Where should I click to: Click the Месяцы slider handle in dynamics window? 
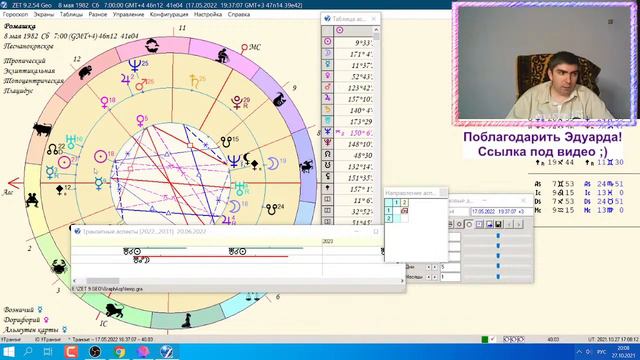click(498, 277)
